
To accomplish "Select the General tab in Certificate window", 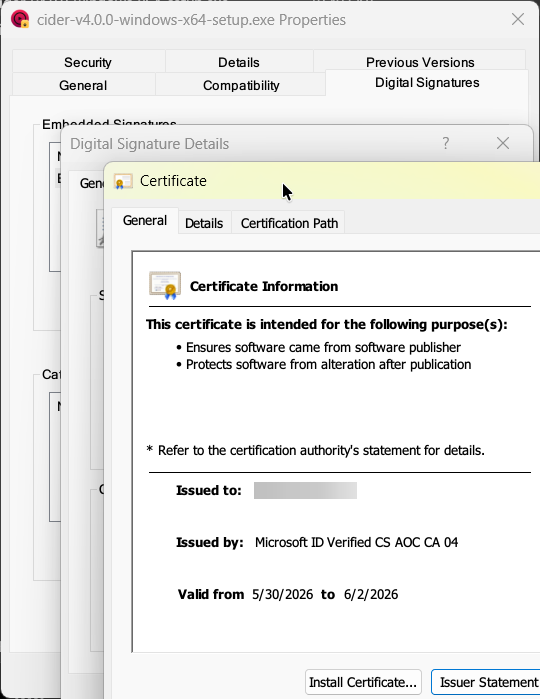I will point(144,221).
